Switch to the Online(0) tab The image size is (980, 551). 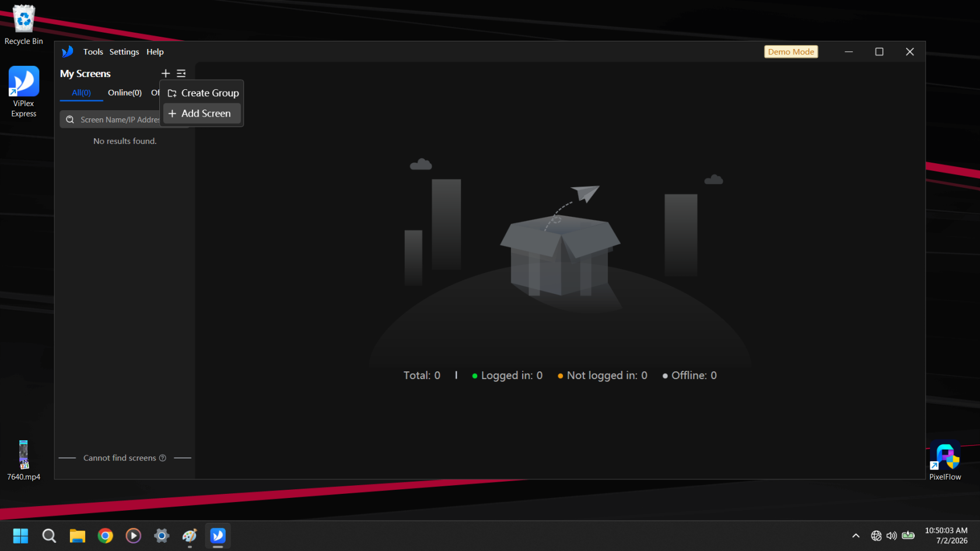[125, 93]
